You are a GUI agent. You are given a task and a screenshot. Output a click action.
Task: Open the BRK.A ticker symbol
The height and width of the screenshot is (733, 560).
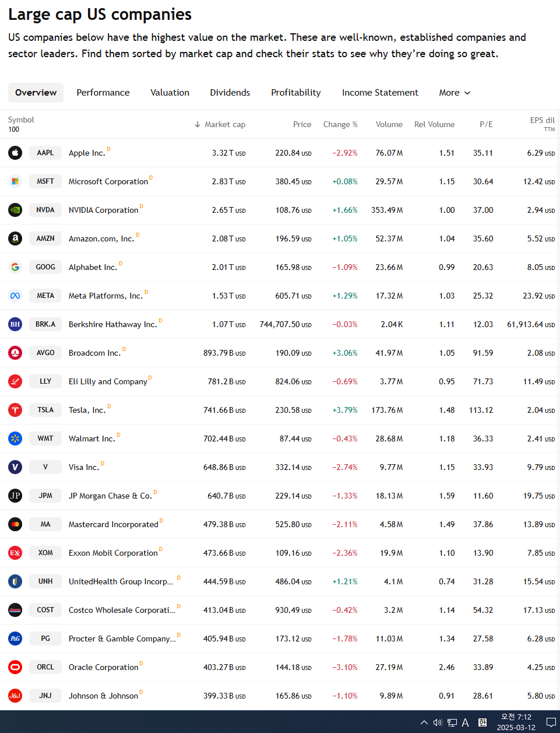[45, 324]
